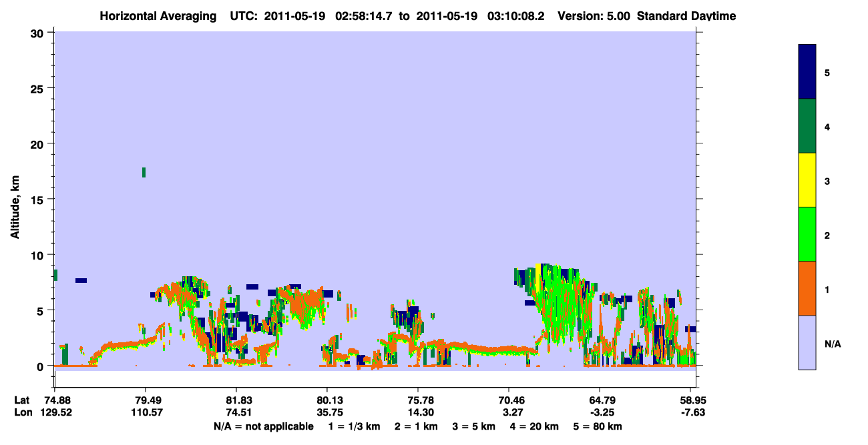The height and width of the screenshot is (445, 868).
Task: Click the dark blue color bar segment labeled 5
Action: pyautogui.click(x=807, y=71)
